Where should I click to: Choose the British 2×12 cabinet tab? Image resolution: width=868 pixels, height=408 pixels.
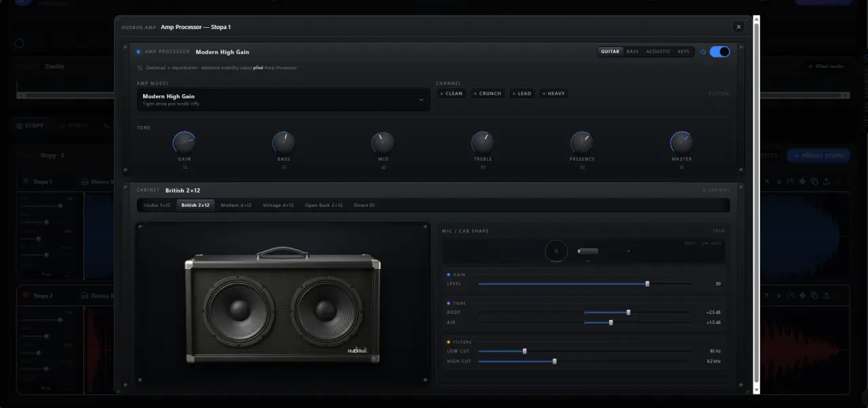click(x=195, y=205)
